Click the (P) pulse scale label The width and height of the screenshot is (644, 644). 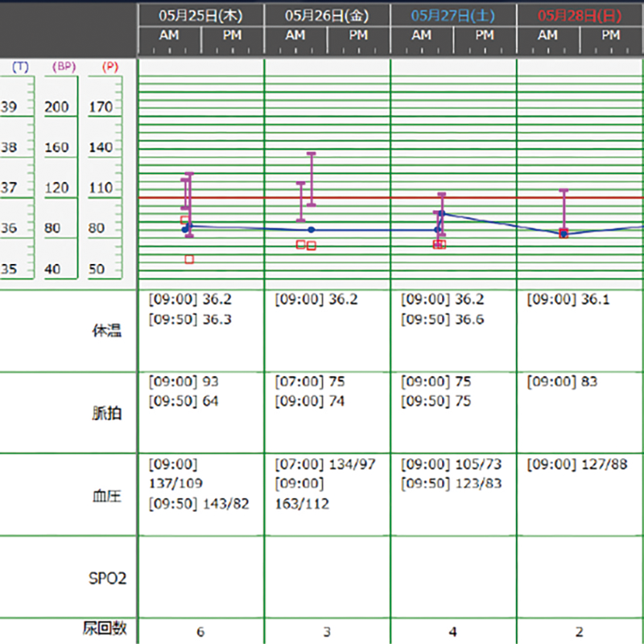coord(109,68)
